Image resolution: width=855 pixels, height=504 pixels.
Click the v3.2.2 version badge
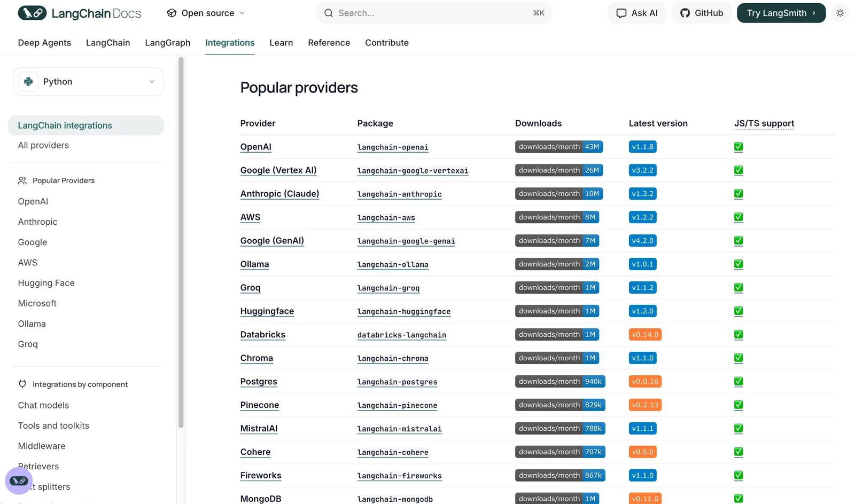642,170
